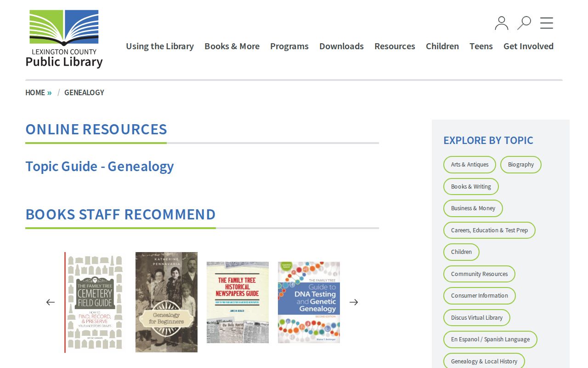Open the search magnifier icon
The height and width of the screenshot is (368, 588).
click(x=524, y=23)
